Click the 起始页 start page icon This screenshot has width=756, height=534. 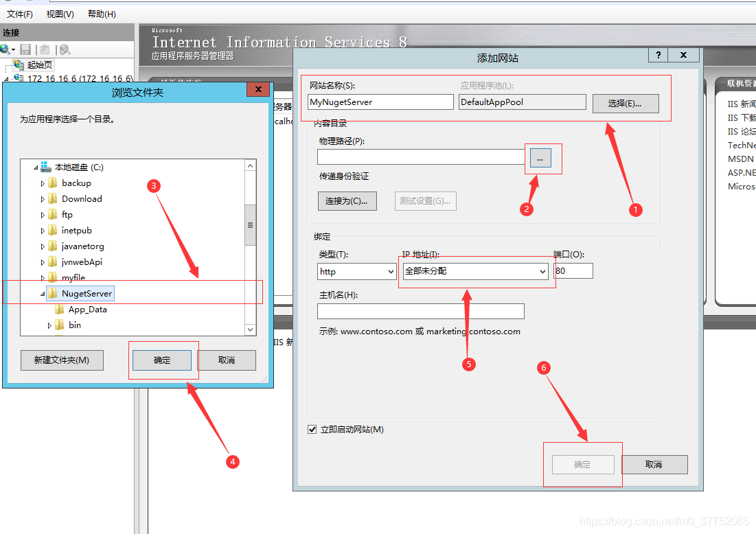click(19, 65)
